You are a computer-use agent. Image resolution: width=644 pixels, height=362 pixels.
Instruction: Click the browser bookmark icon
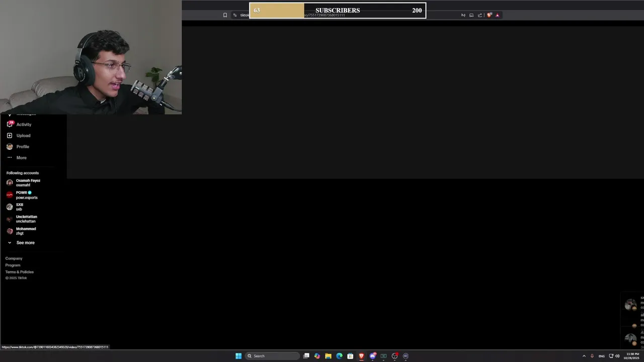[x=225, y=15]
